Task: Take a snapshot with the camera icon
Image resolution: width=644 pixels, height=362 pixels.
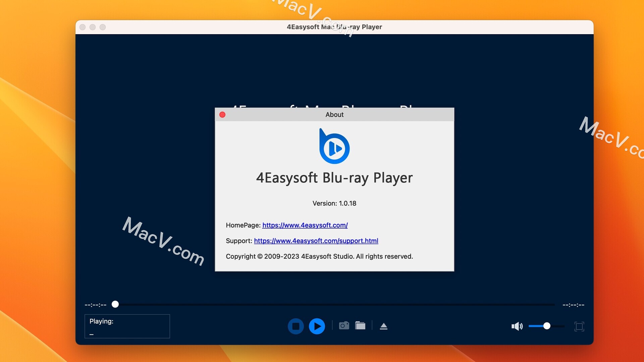Action: point(344,325)
